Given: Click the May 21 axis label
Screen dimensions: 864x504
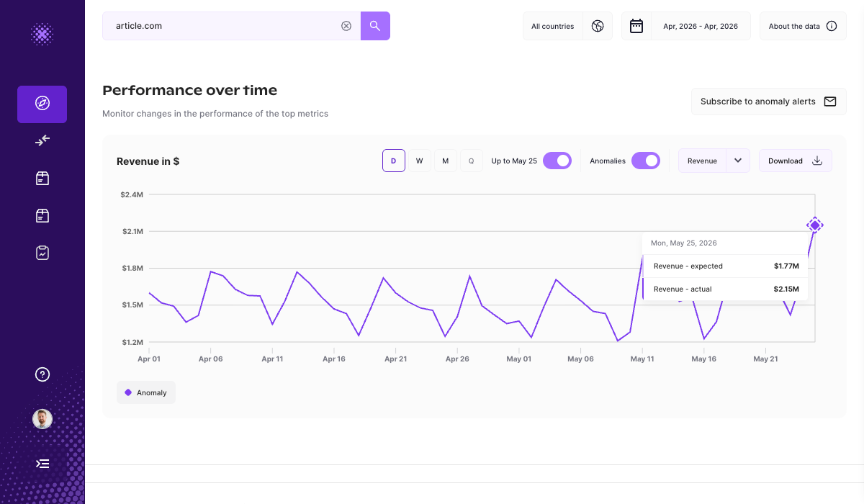Looking at the screenshot, I should click(765, 359).
